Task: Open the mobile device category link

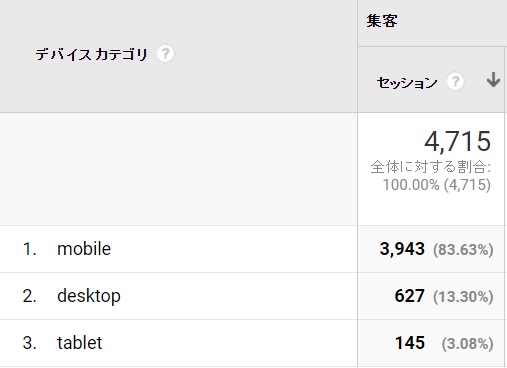Action: tap(84, 249)
